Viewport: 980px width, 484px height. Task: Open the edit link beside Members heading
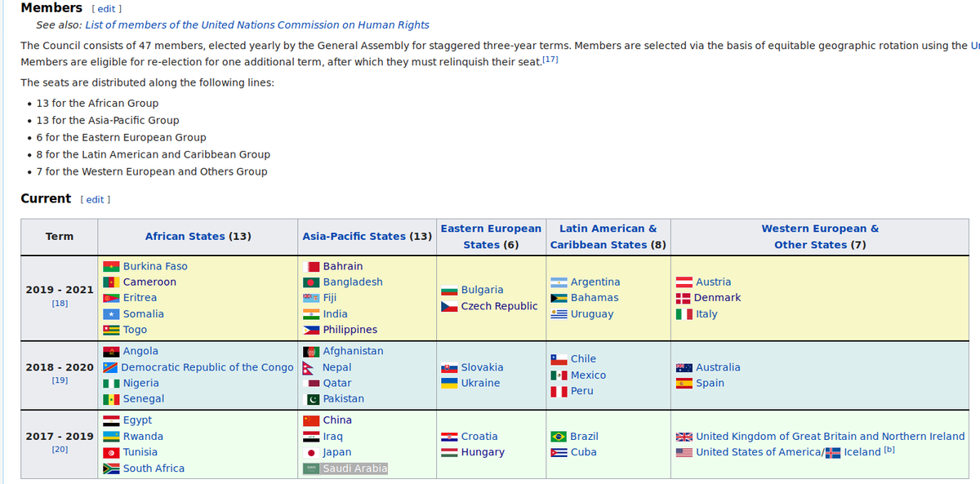[108, 9]
